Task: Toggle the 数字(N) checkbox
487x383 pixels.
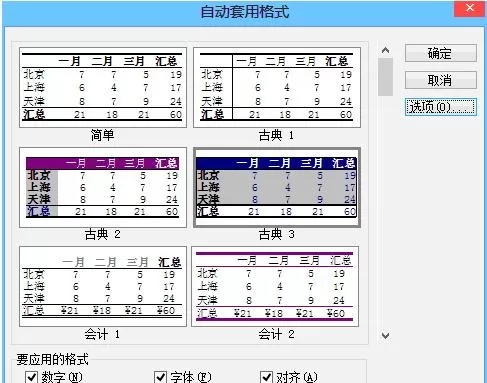Action: tap(31, 377)
